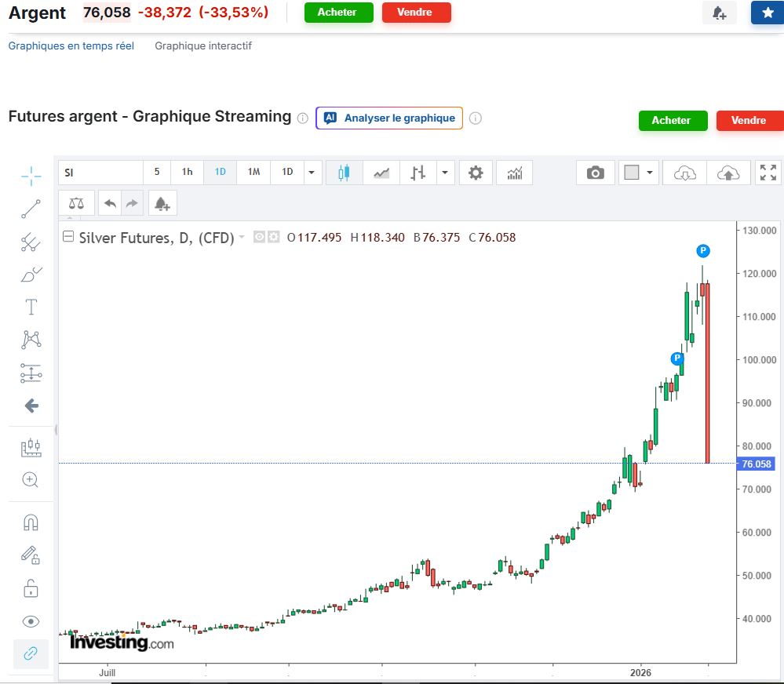Click the bars chart style icon
This screenshot has width=784, height=684.
pos(418,173)
